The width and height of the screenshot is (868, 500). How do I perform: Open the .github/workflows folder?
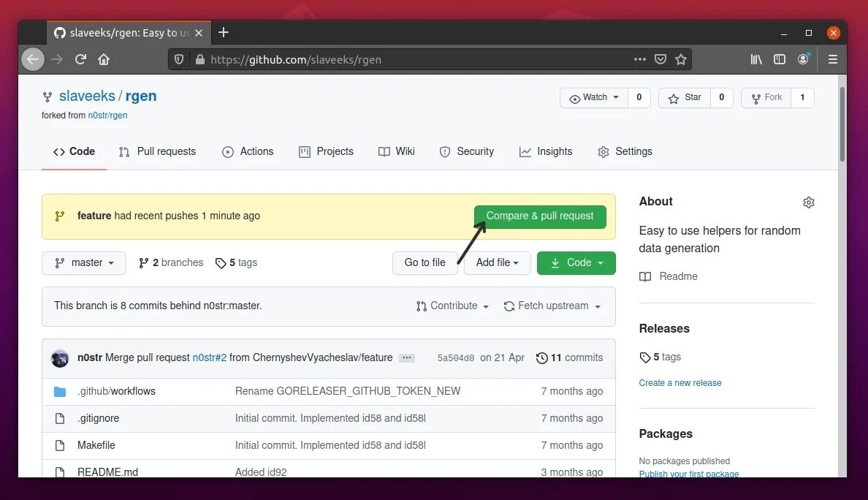pos(116,392)
